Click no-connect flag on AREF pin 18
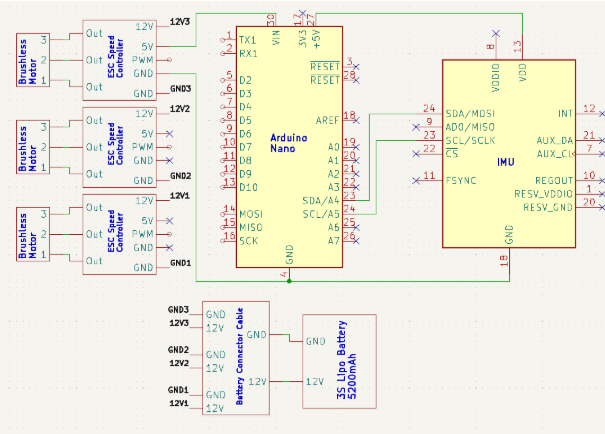 coord(356,120)
